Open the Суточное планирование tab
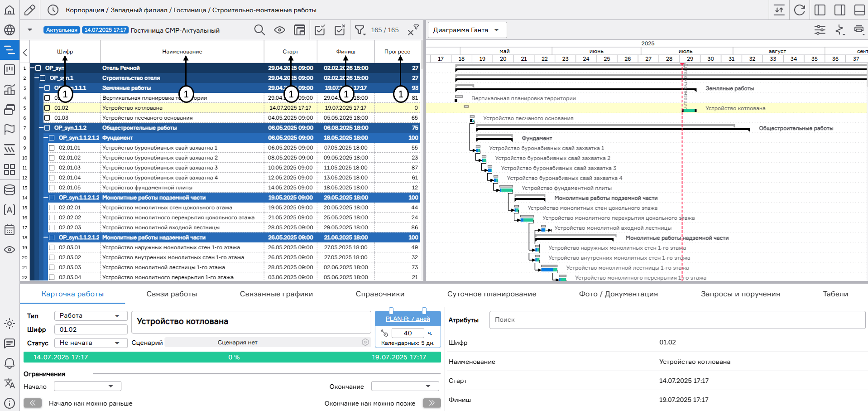 coord(491,294)
